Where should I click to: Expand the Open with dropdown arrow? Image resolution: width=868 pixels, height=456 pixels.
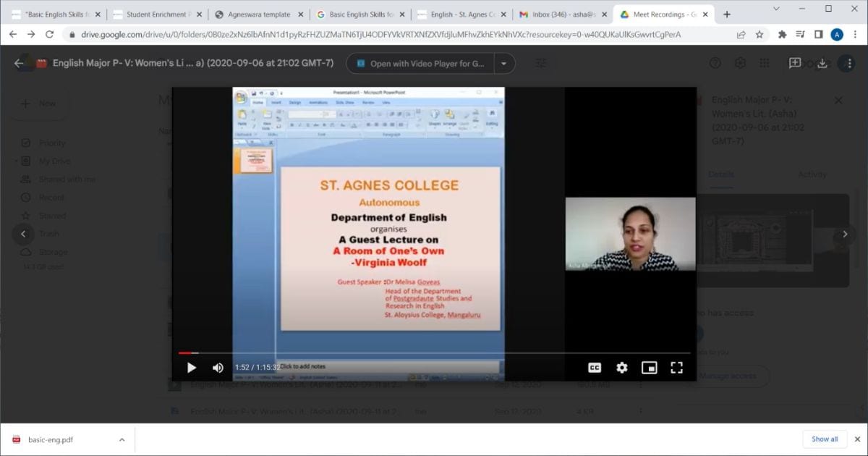(504, 64)
